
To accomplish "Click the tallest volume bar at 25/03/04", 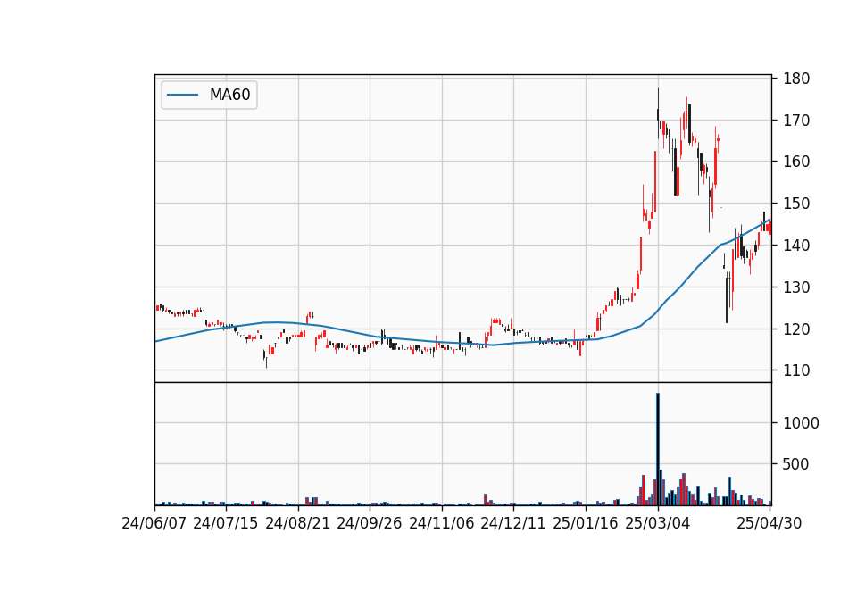I will click(658, 449).
